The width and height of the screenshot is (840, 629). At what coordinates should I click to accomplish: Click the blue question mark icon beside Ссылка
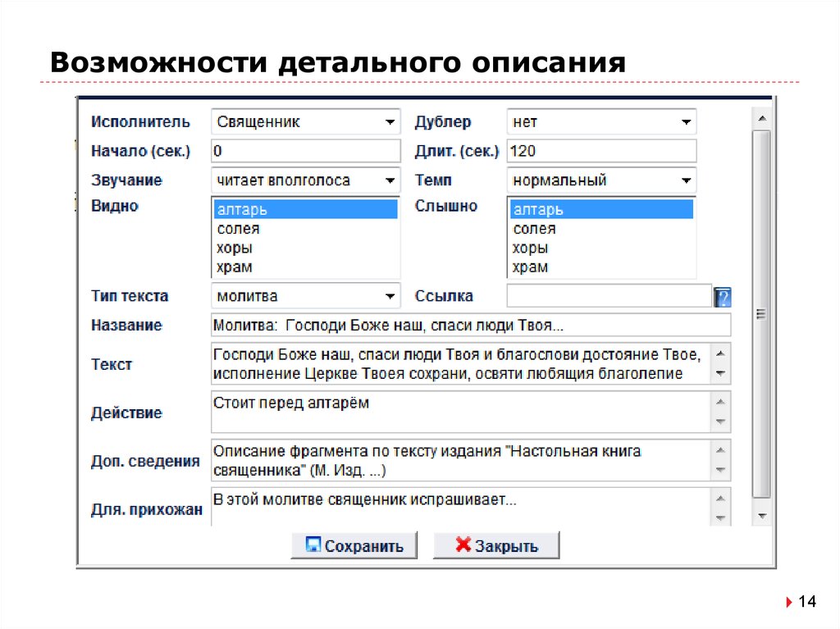(x=721, y=296)
